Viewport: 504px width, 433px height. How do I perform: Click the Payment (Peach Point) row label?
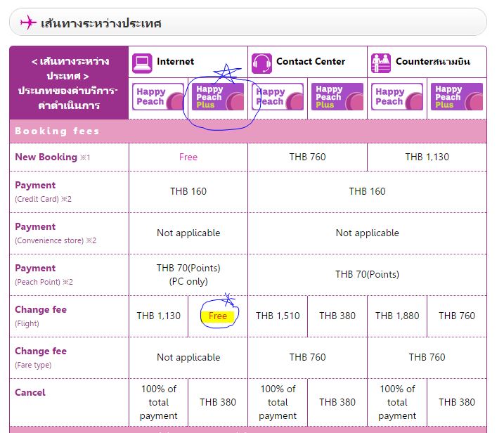(44, 275)
